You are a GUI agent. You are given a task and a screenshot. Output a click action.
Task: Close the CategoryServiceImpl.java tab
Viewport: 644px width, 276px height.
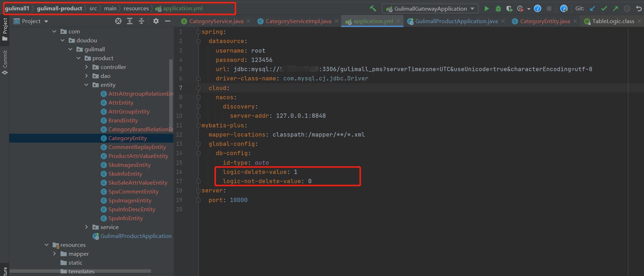click(336, 21)
